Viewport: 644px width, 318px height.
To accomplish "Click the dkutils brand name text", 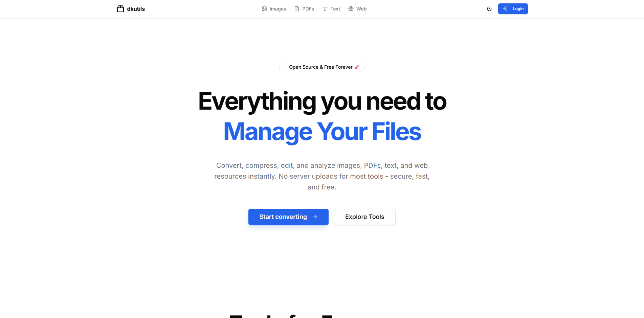I will pyautogui.click(x=136, y=9).
